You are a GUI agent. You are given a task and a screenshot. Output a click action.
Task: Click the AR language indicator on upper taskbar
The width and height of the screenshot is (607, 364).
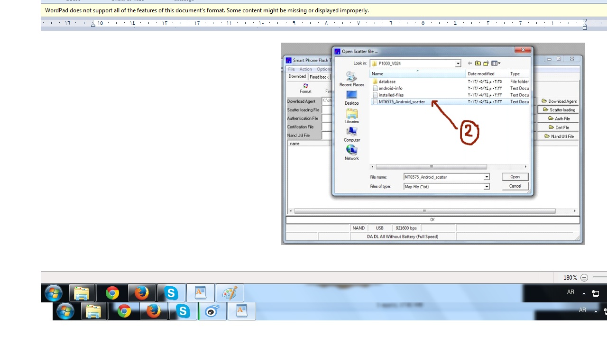pos(570,292)
